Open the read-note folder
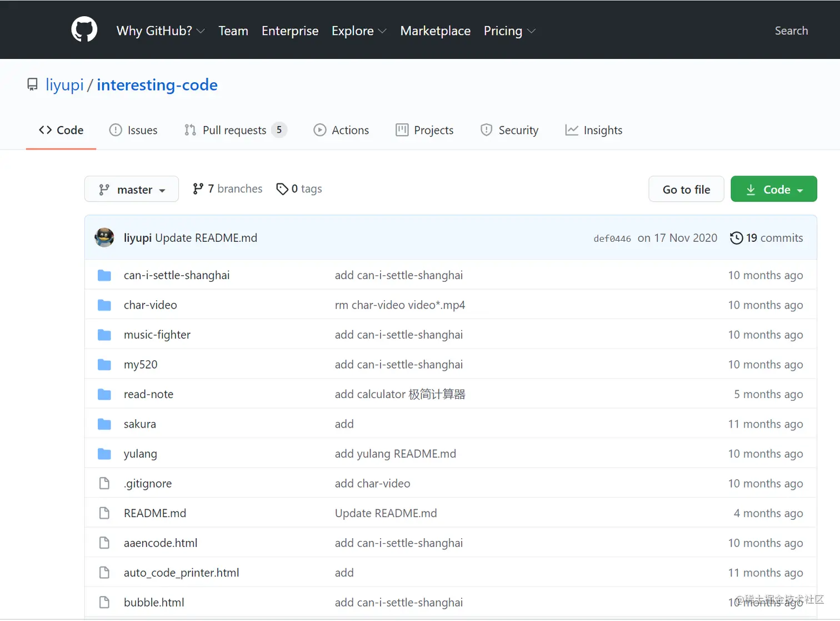The height and width of the screenshot is (621, 840). (148, 394)
